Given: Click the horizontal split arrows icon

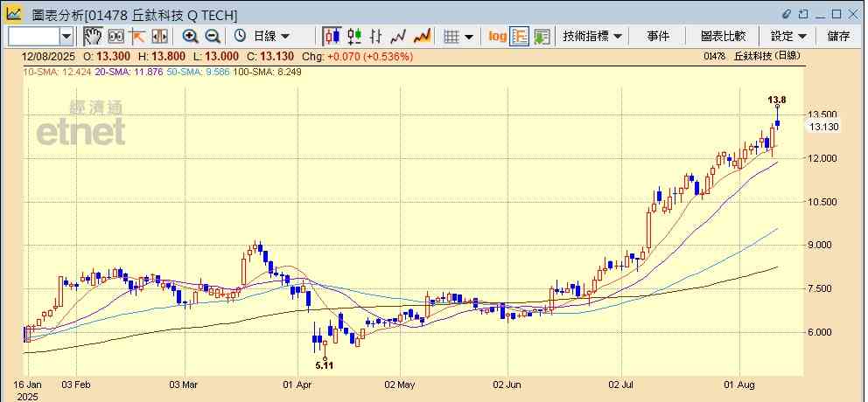Looking at the screenshot, I should tap(159, 37).
